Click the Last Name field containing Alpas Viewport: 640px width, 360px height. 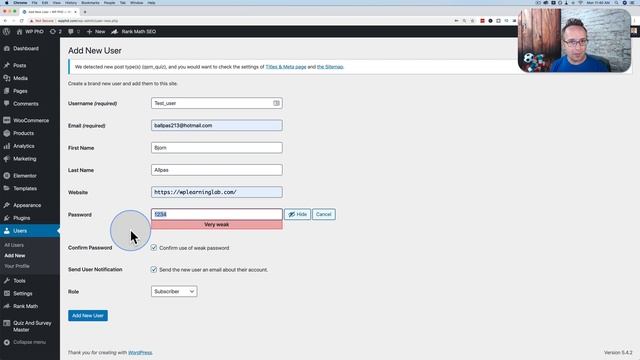click(217, 170)
